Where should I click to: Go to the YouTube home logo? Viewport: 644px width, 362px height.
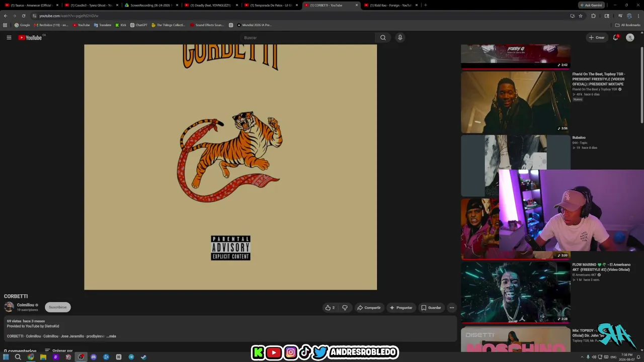[x=31, y=38]
